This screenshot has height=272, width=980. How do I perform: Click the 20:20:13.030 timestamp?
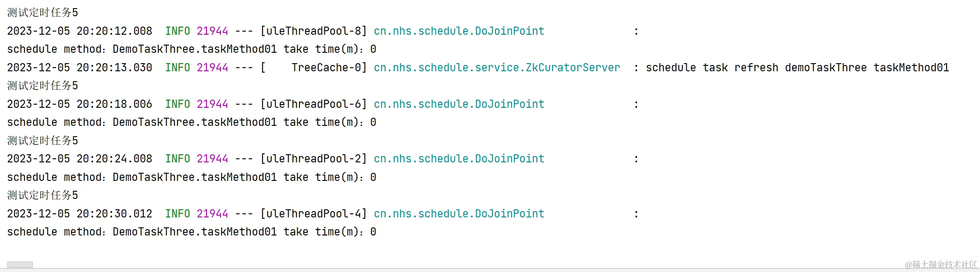click(114, 68)
